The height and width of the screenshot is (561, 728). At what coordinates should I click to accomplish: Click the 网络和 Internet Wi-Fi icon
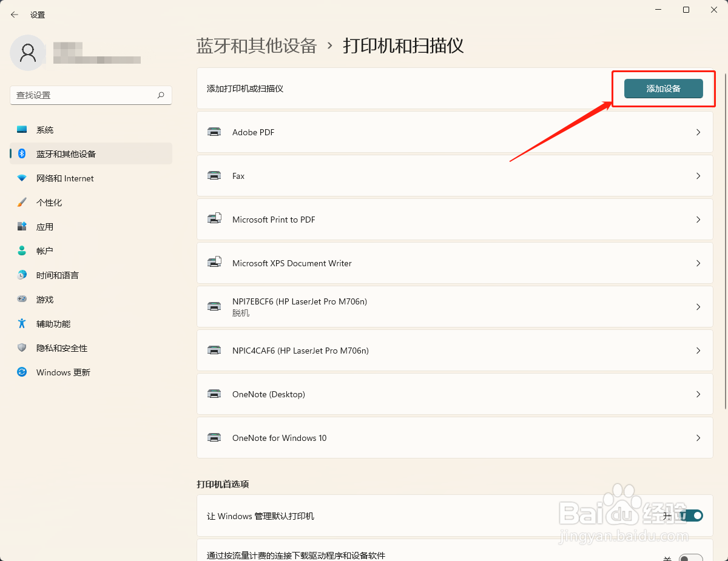[x=22, y=178]
